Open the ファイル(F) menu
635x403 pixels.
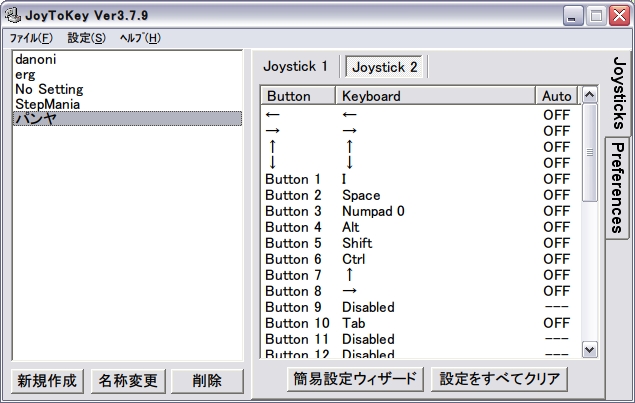[x=31, y=38]
